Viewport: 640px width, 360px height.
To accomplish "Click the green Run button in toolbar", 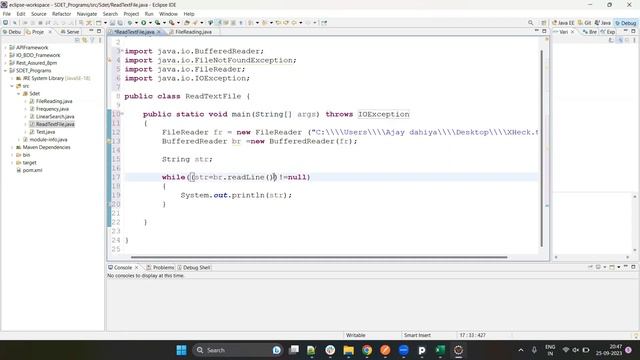I will click(x=144, y=23).
